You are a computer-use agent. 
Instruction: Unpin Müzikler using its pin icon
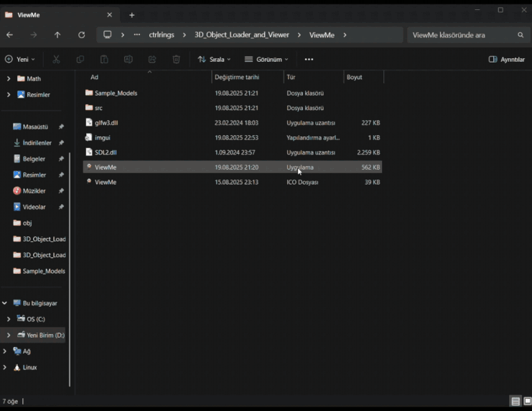click(x=61, y=191)
